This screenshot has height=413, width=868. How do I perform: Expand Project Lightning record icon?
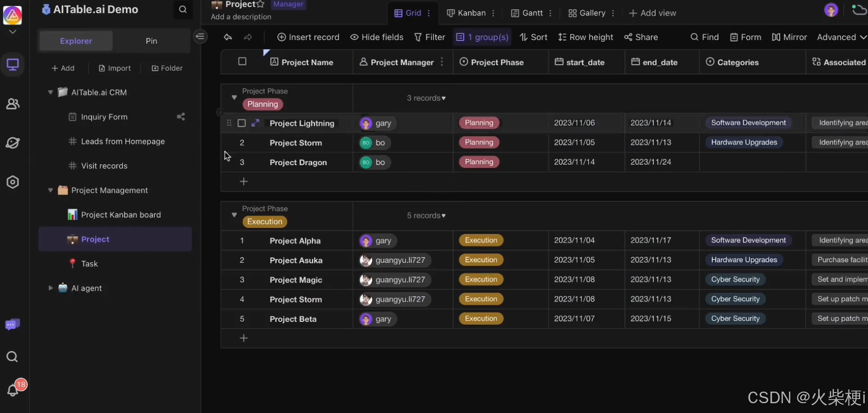(255, 123)
